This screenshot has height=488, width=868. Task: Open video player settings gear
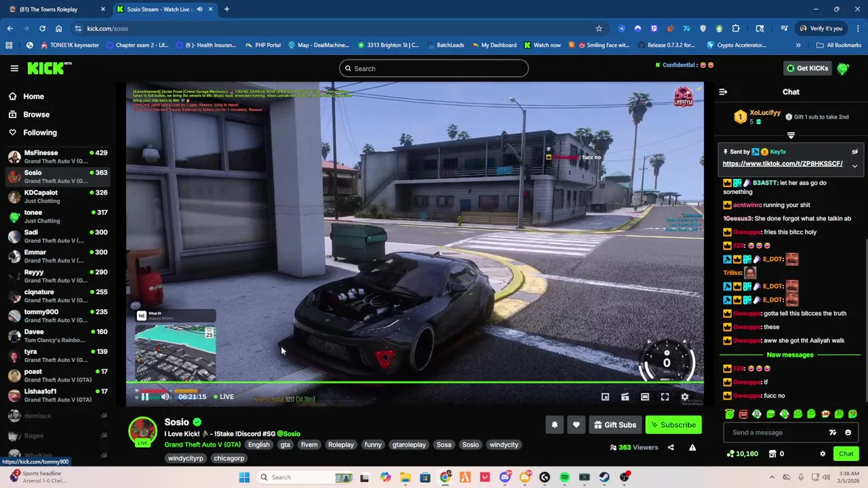[684, 397]
